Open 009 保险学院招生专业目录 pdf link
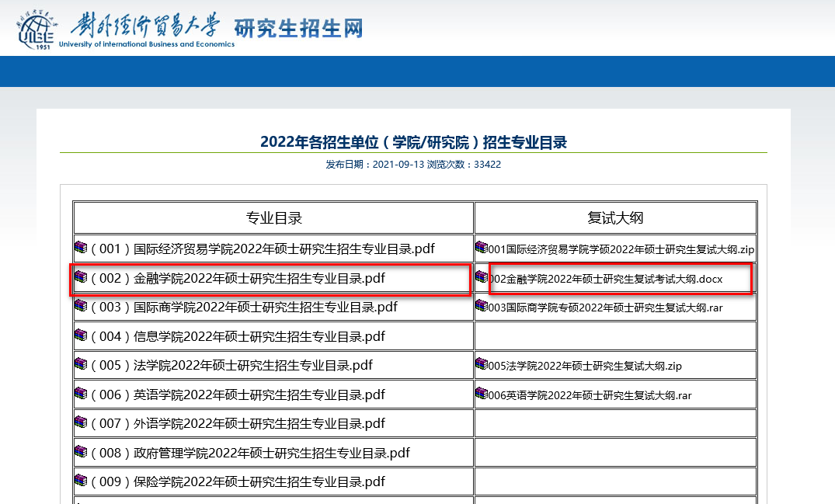 click(238, 482)
